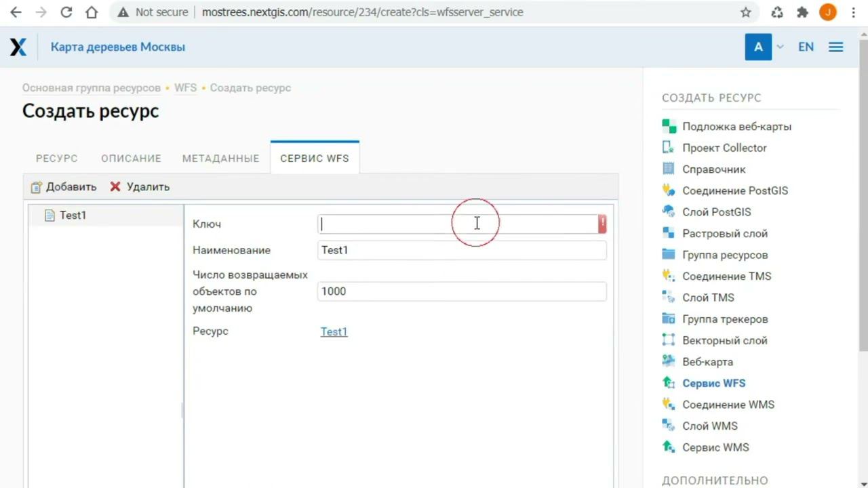
Task: Click the Растровый слой icon
Action: pyautogui.click(x=669, y=233)
